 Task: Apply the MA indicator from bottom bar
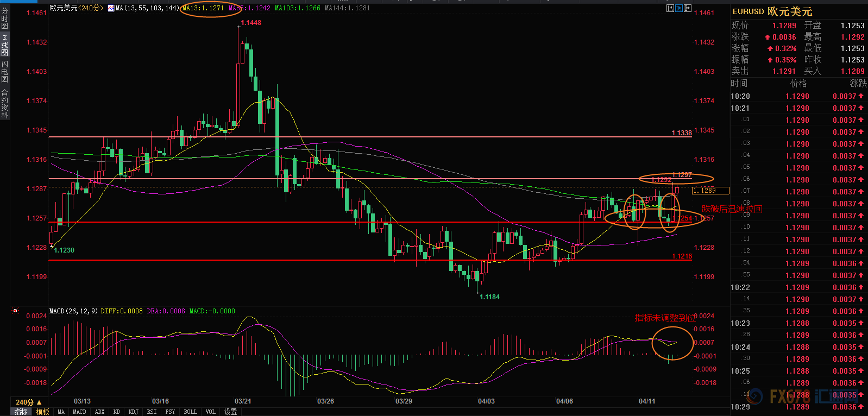[61, 412]
